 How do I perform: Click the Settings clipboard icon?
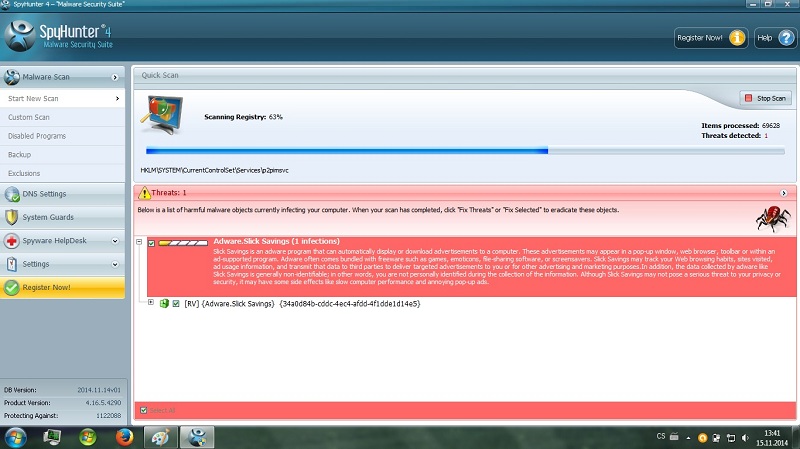[12, 264]
